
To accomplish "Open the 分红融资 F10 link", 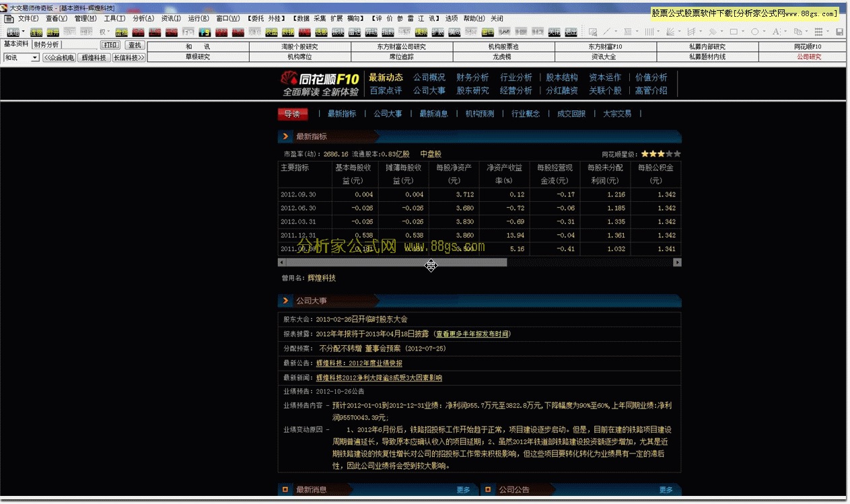I will (562, 90).
